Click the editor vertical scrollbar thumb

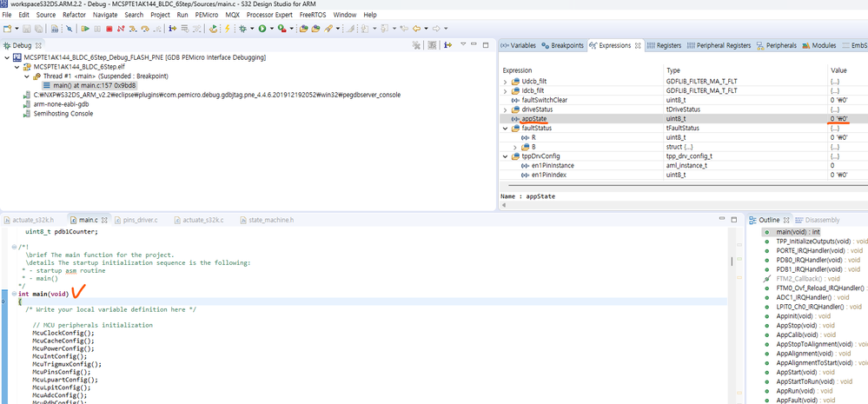[x=732, y=262]
